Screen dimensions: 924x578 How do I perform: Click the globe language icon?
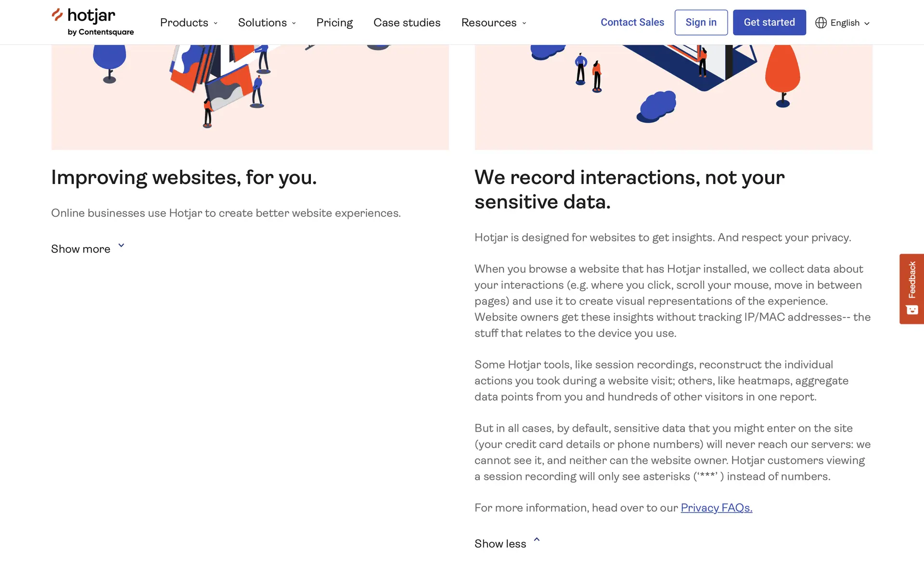(821, 23)
